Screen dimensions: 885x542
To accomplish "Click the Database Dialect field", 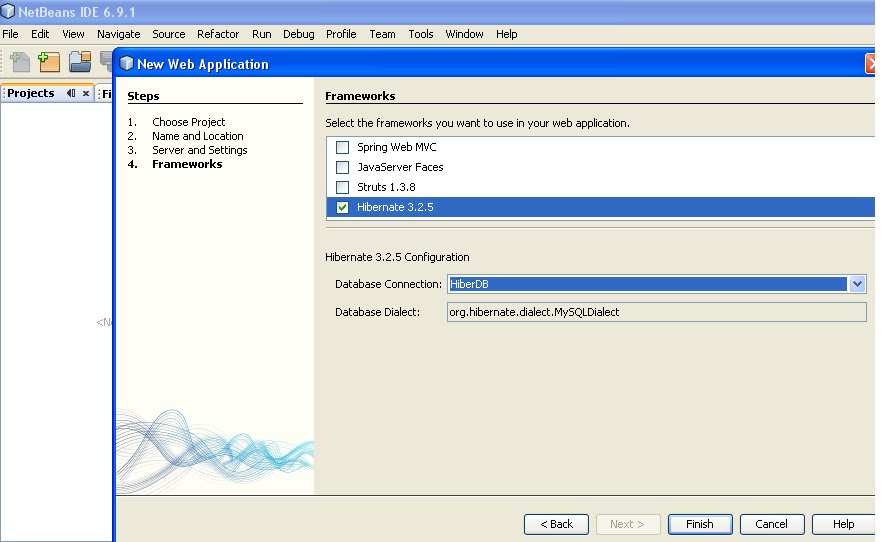I will pyautogui.click(x=656, y=312).
